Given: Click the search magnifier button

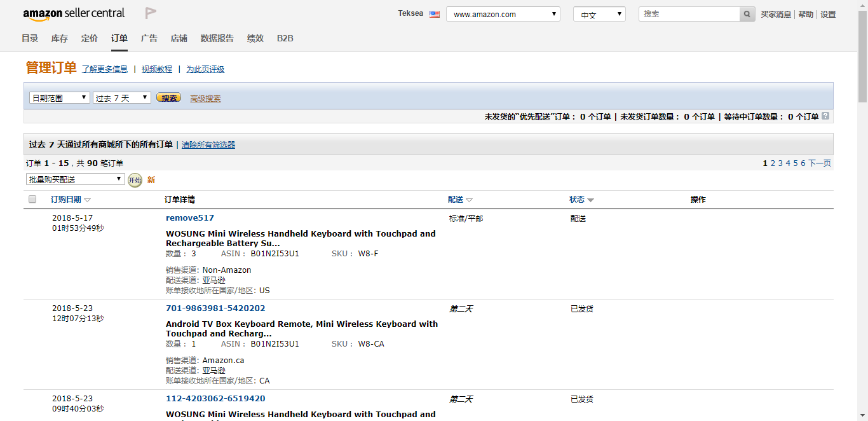Looking at the screenshot, I should click(747, 14).
